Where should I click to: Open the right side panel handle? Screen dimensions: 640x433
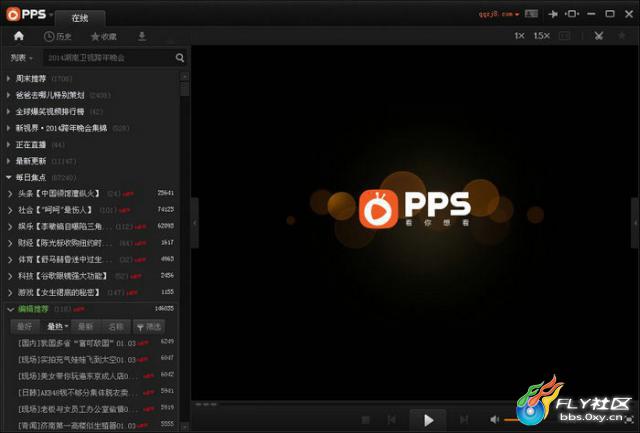point(636,223)
